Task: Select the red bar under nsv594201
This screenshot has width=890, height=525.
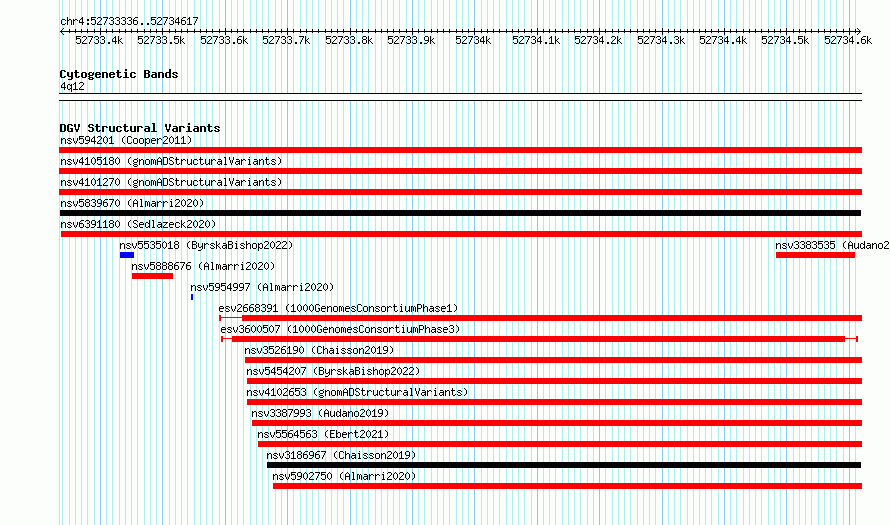Action: (x=460, y=150)
